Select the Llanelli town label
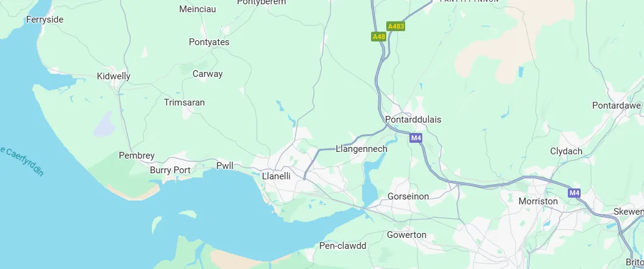The height and width of the screenshot is (269, 644). pos(277,176)
